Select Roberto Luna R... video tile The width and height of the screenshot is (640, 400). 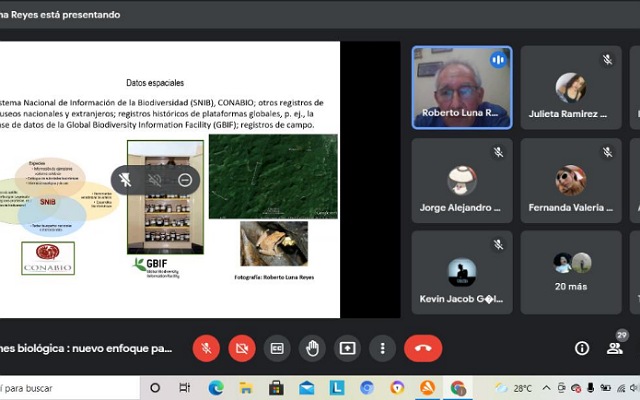coord(462,87)
